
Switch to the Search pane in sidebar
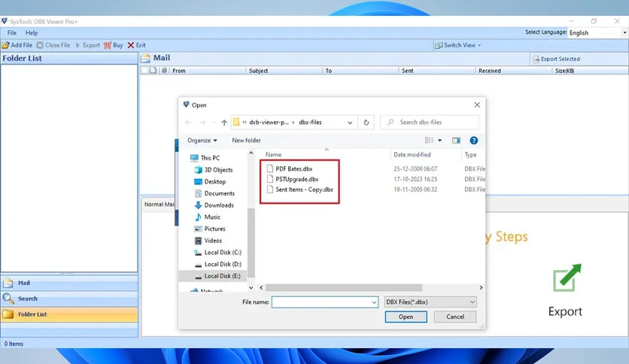pos(69,299)
